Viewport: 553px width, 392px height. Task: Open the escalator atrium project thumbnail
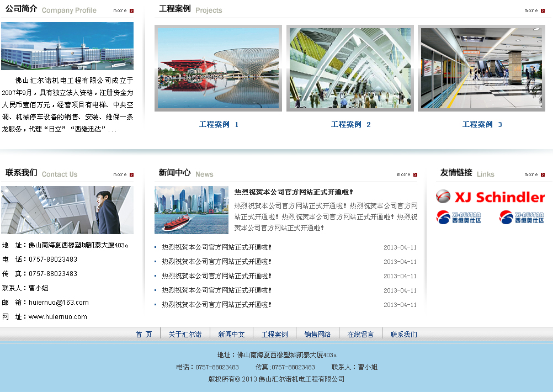click(x=350, y=68)
